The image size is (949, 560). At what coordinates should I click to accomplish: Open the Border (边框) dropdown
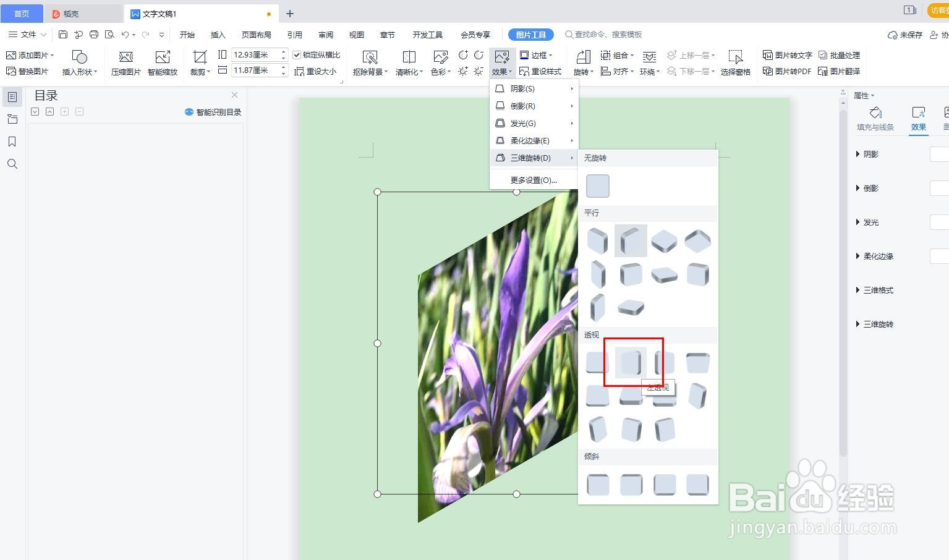tap(537, 55)
